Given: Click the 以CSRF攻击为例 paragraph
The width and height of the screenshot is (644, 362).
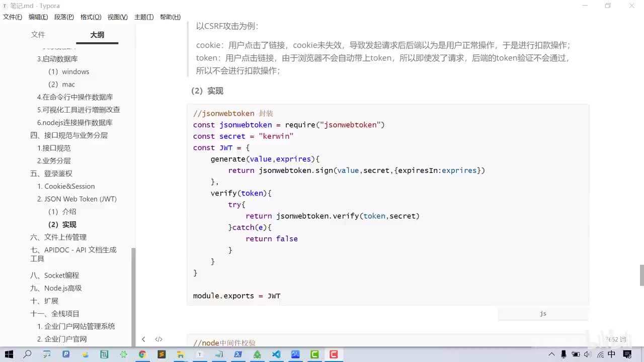Looking at the screenshot, I should pyautogui.click(x=227, y=26).
